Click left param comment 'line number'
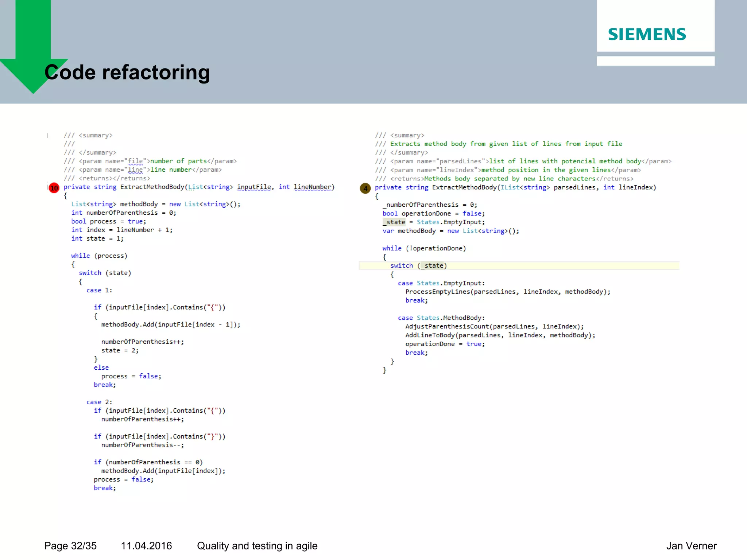 click(x=171, y=170)
